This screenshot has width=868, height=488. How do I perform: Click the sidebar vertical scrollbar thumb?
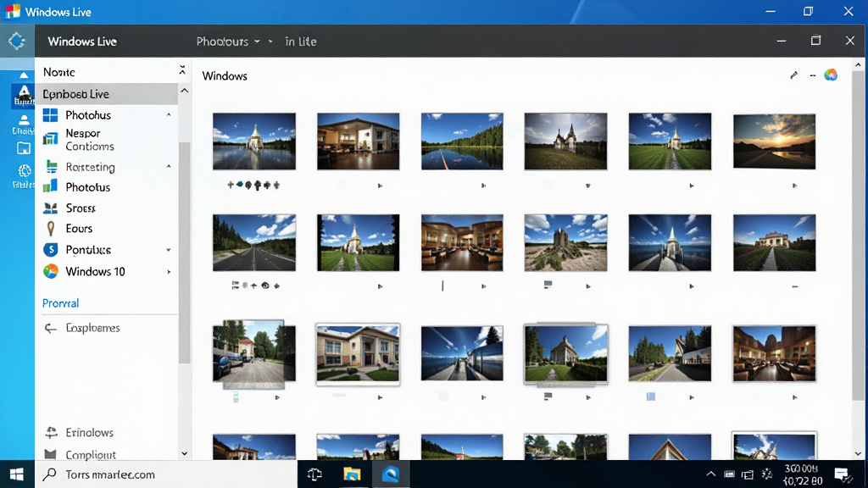185,252
